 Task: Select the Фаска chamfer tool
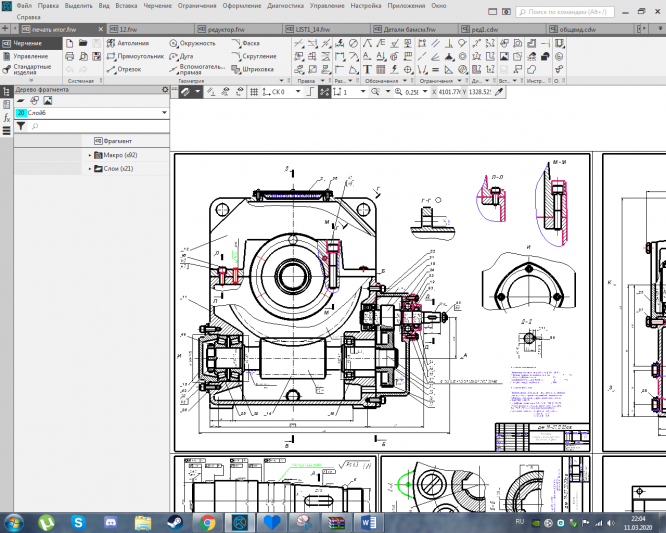click(250, 45)
